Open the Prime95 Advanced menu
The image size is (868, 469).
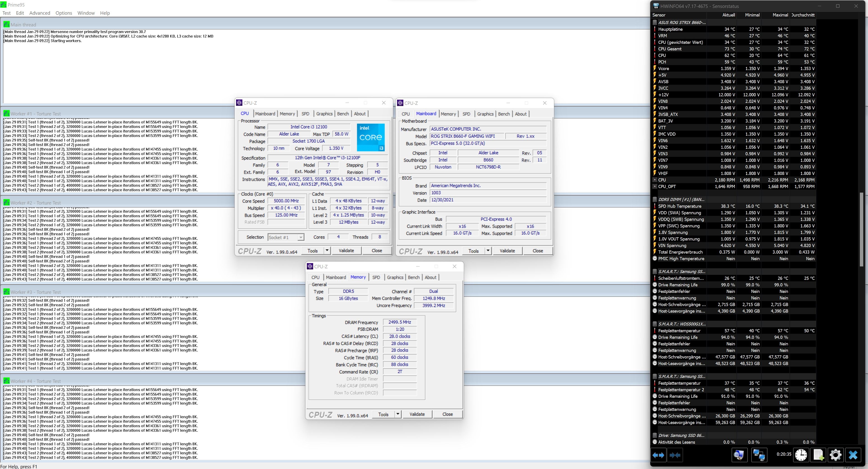(x=40, y=13)
